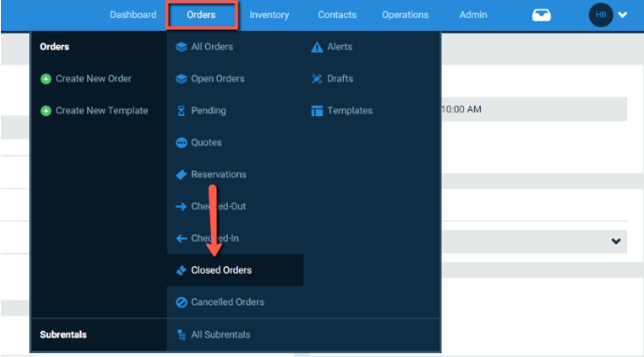Go to Open Orders

coord(217,79)
